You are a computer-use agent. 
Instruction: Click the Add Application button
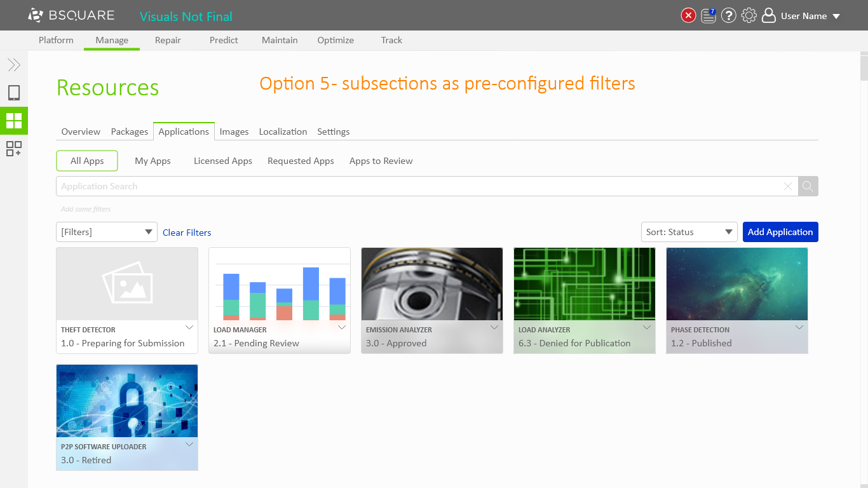780,232
